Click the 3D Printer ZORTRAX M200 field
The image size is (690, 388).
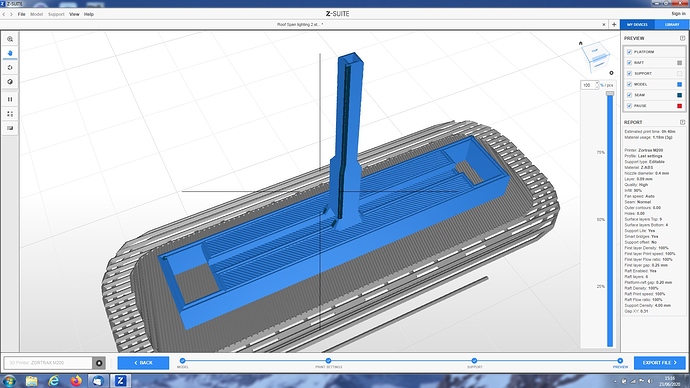tap(48, 363)
